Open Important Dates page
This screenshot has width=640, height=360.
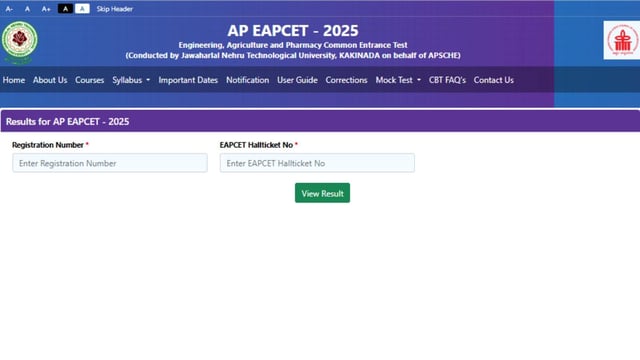click(x=188, y=80)
